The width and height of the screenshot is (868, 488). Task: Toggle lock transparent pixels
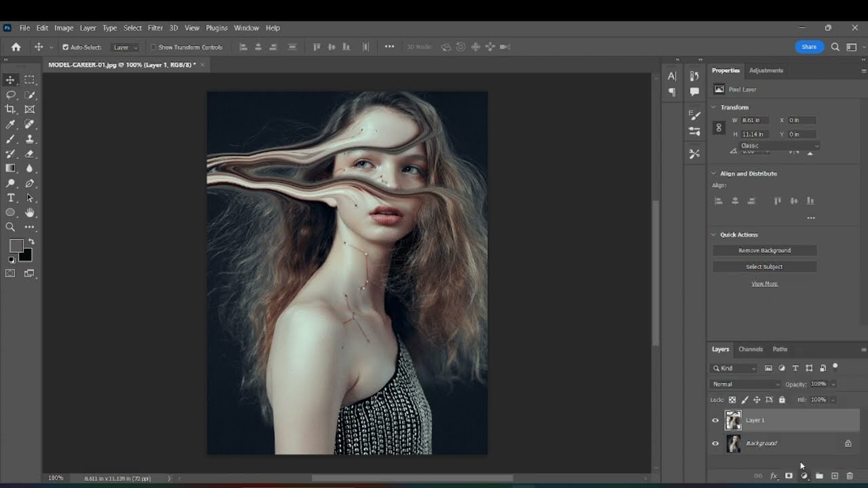(x=732, y=400)
